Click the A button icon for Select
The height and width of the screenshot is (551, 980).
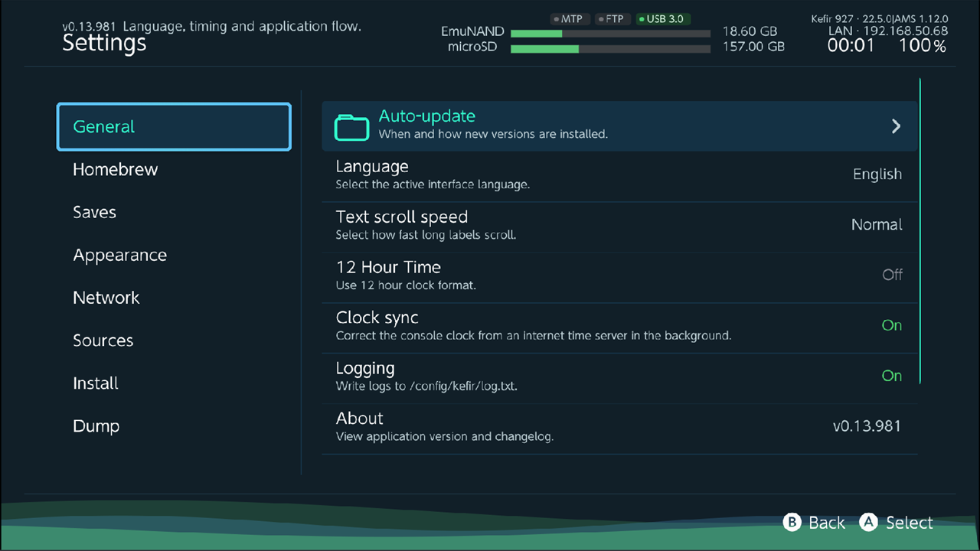click(x=868, y=522)
